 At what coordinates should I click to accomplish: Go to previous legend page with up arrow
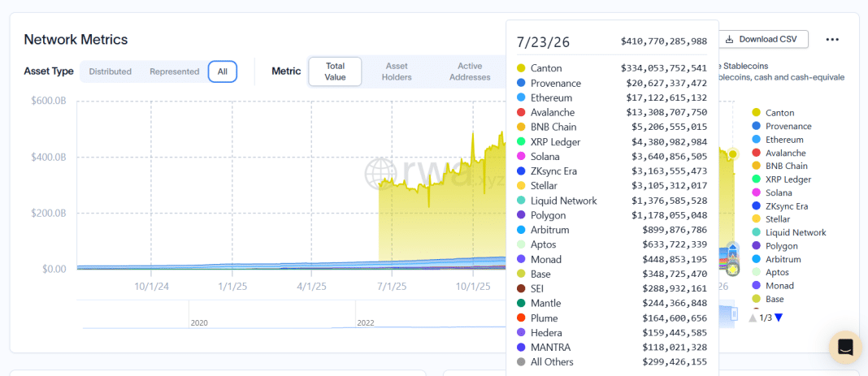(x=753, y=318)
